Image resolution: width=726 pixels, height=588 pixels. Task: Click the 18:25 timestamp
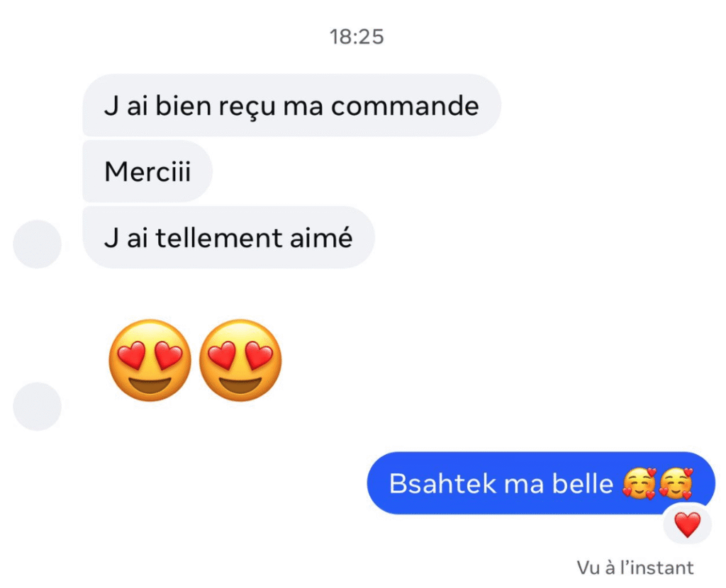click(x=357, y=37)
